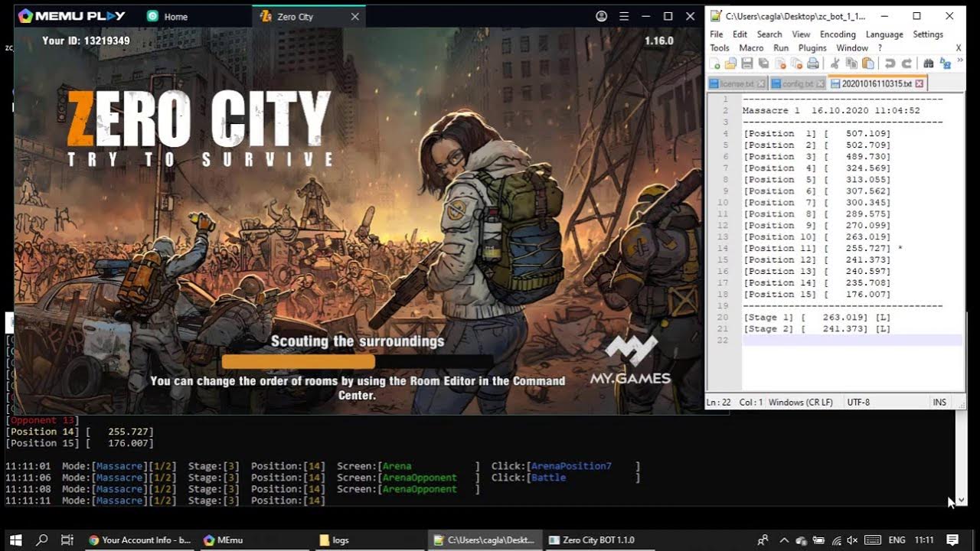
Task: Click the Close All icon in Notepad++ toolbar
Action: coord(796,64)
